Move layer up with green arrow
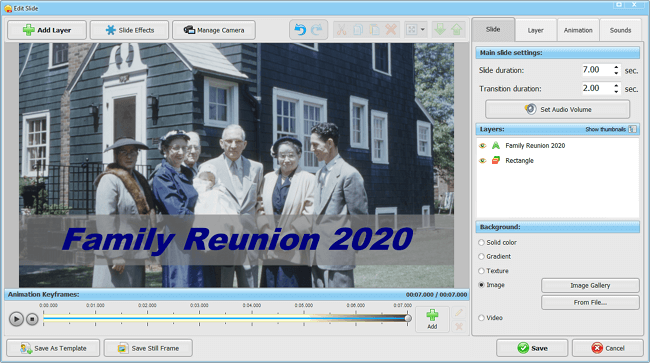Image resolution: width=650 pixels, height=363 pixels. pyautogui.click(x=456, y=30)
